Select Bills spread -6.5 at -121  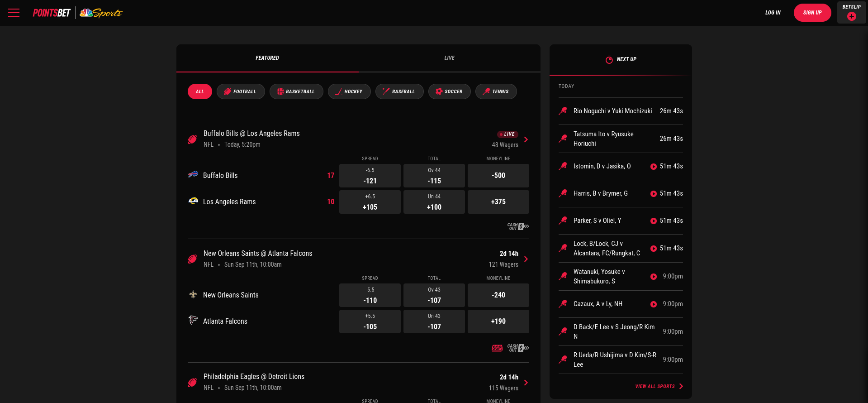pyautogui.click(x=370, y=176)
